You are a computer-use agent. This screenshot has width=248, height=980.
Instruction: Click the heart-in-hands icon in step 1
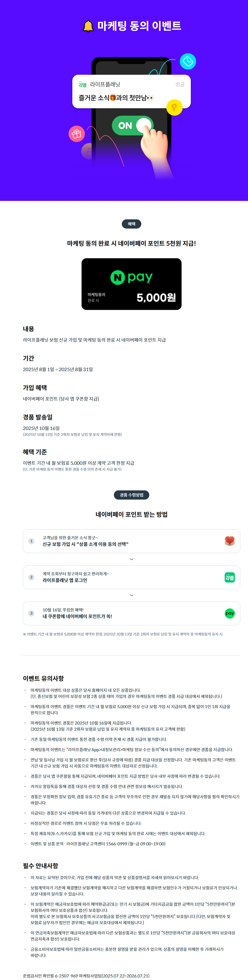pos(230,541)
